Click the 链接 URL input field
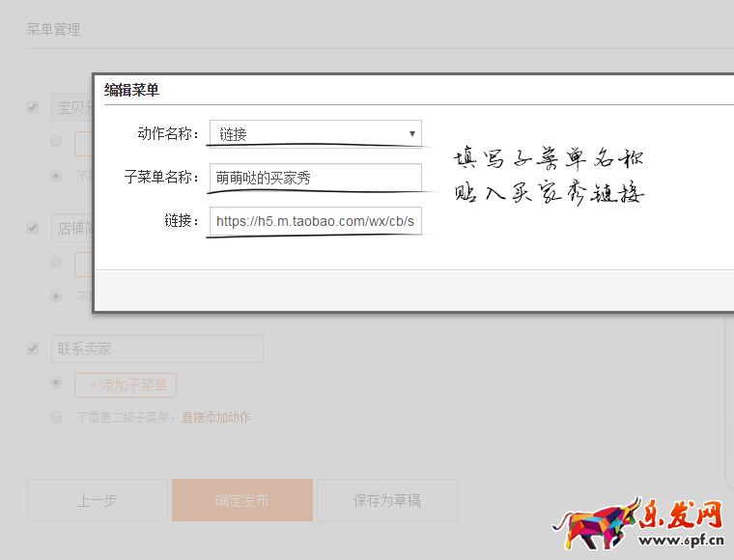The width and height of the screenshot is (734, 560). (x=315, y=221)
